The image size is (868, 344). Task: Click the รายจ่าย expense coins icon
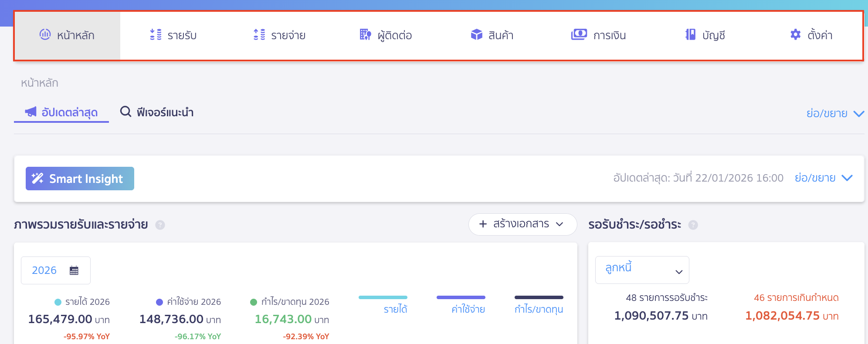[259, 34]
